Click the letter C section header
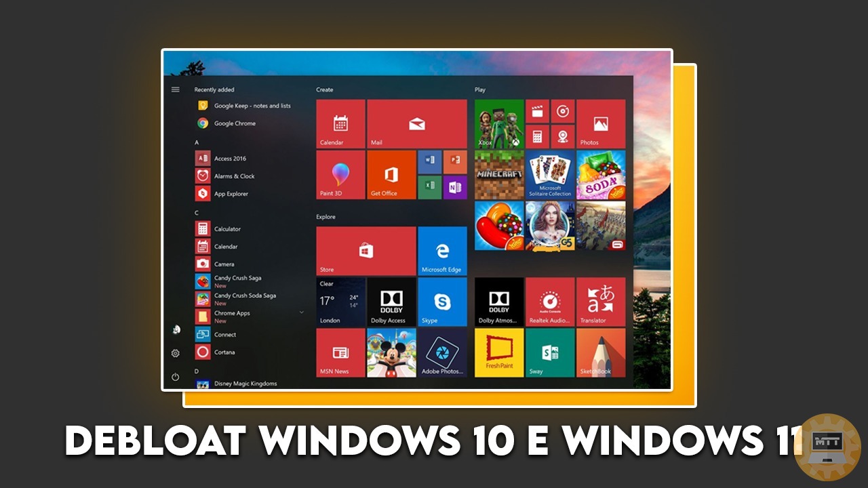 pyautogui.click(x=197, y=213)
